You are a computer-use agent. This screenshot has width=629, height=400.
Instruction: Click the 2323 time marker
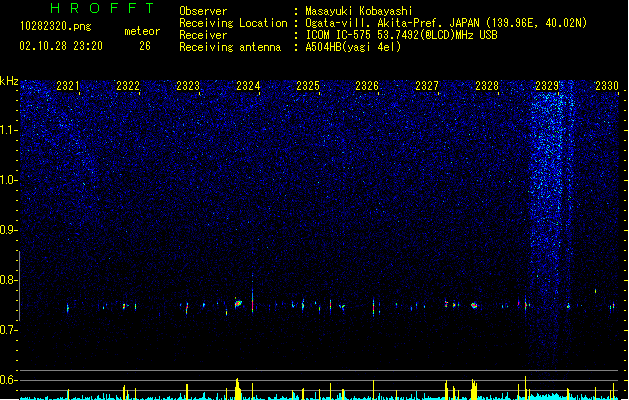point(188,86)
